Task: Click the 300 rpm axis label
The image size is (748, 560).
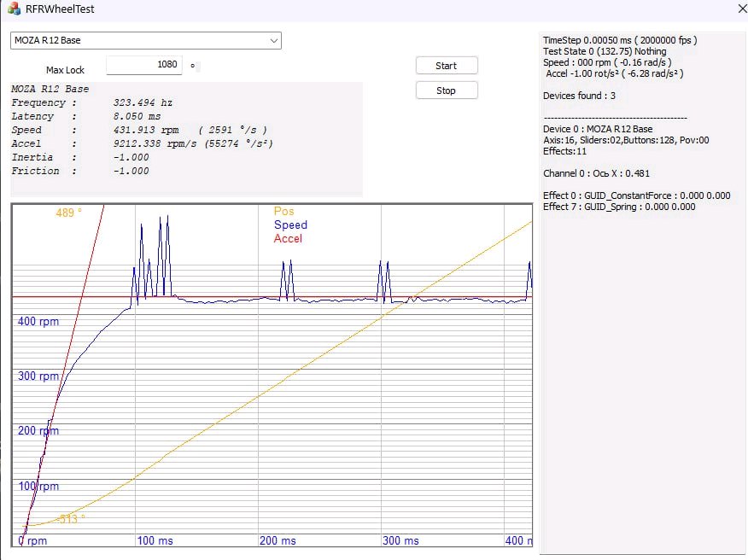Action: [x=38, y=376]
